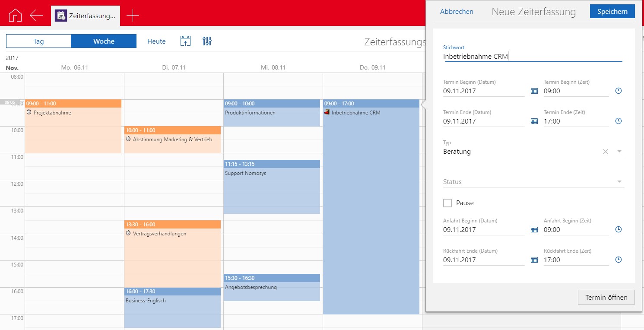Open clock picker for Anfahrt Beginn (Zeit)
644x330 pixels.
pyautogui.click(x=618, y=230)
